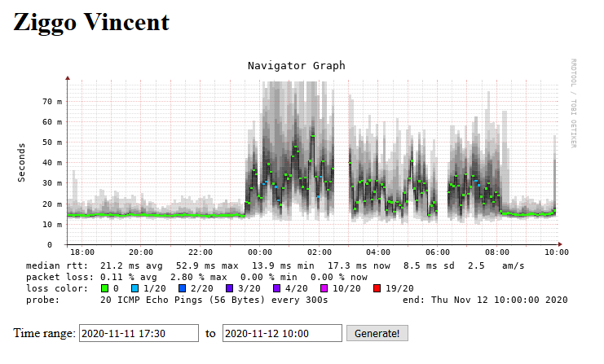Click the 40 m y-axis label
The width and height of the screenshot is (604, 364).
click(x=52, y=163)
